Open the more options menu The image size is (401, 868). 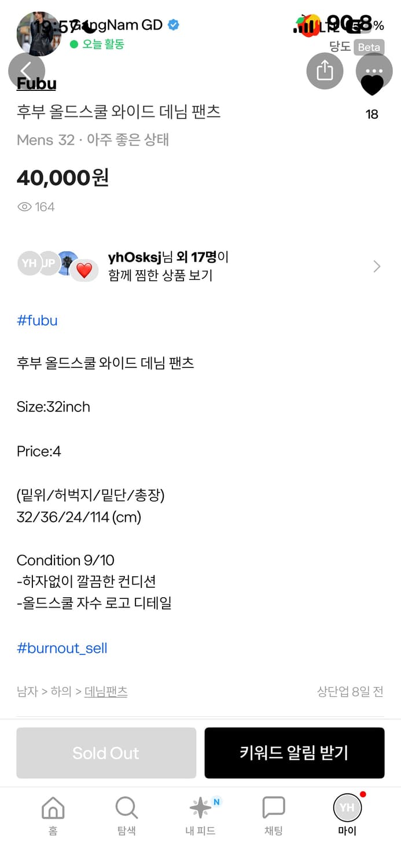[373, 71]
